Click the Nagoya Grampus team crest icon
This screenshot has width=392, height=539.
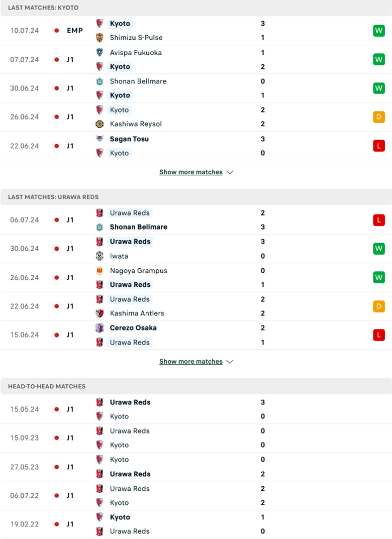pos(100,270)
